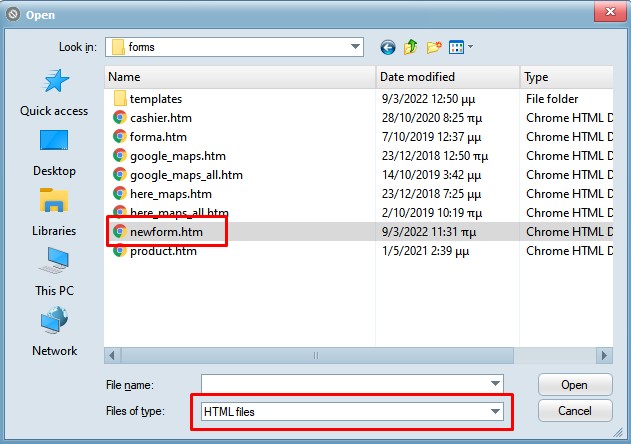Click the google_maps_all.htm Chrome icon

point(120,174)
